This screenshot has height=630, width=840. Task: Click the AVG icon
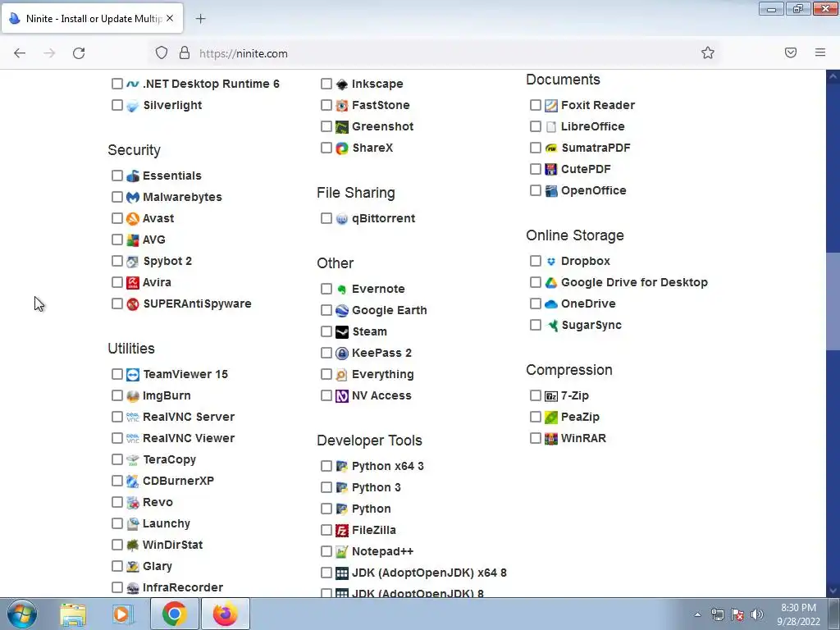pyautogui.click(x=132, y=240)
